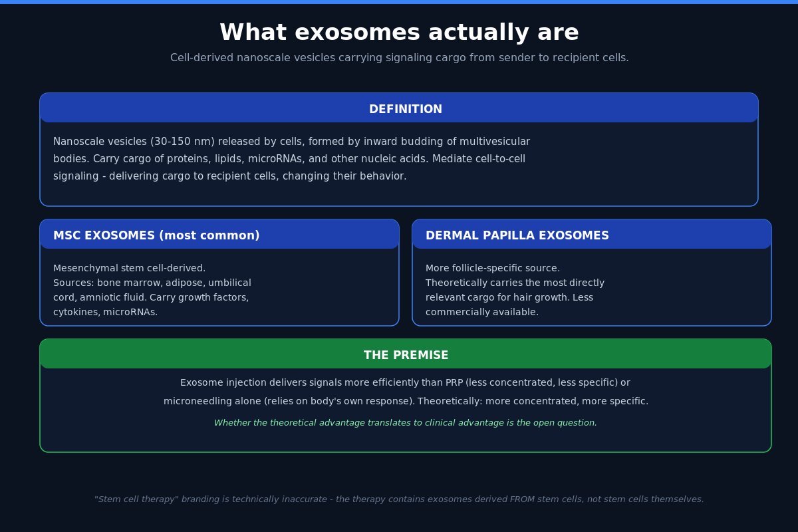Select the line "cytokines, microRNAs."

click(x=105, y=312)
